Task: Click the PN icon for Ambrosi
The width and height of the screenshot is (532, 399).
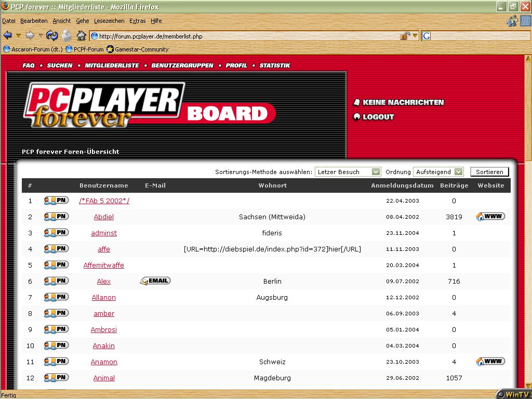Action: 56,329
